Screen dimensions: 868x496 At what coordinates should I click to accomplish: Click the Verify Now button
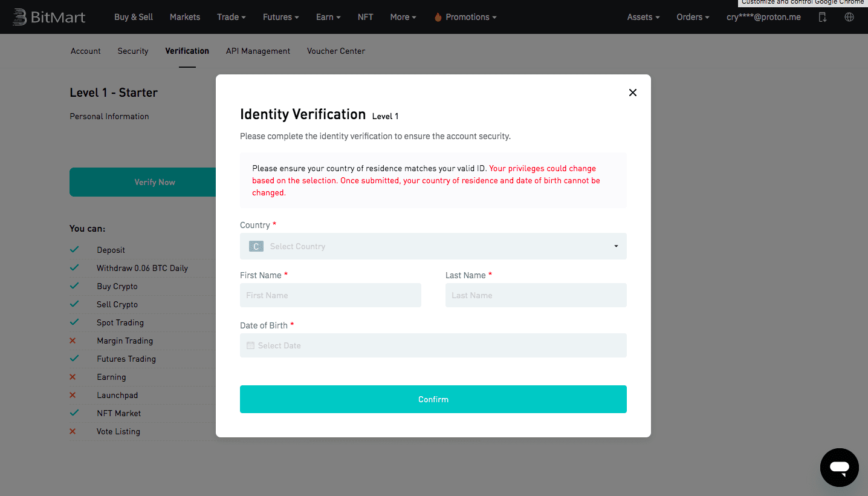point(143,182)
